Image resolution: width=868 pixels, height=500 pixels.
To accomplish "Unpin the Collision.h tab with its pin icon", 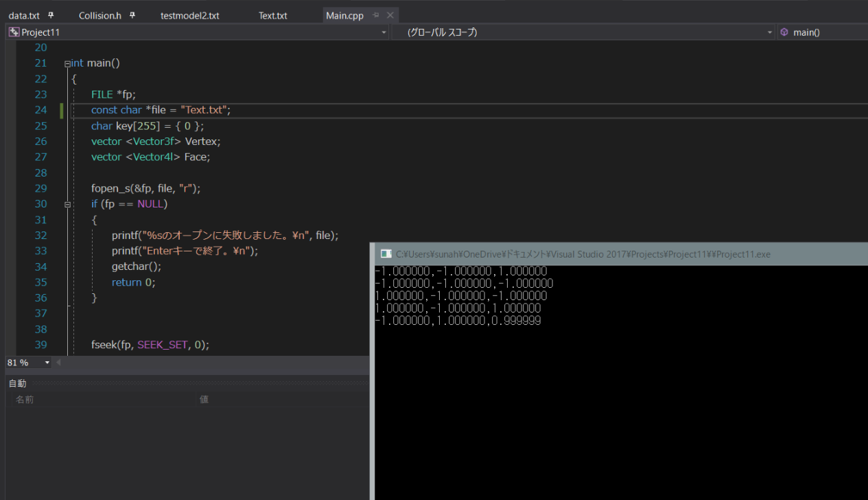I will click(132, 15).
